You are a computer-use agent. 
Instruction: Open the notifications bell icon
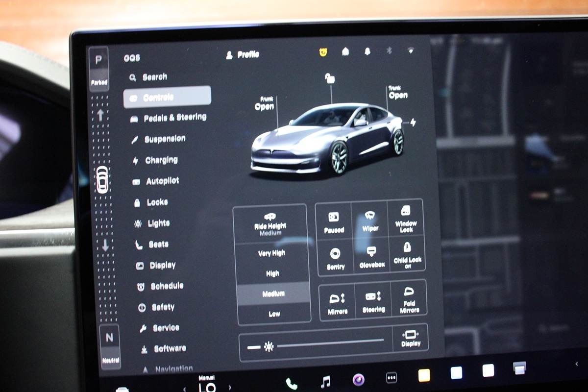coord(367,51)
